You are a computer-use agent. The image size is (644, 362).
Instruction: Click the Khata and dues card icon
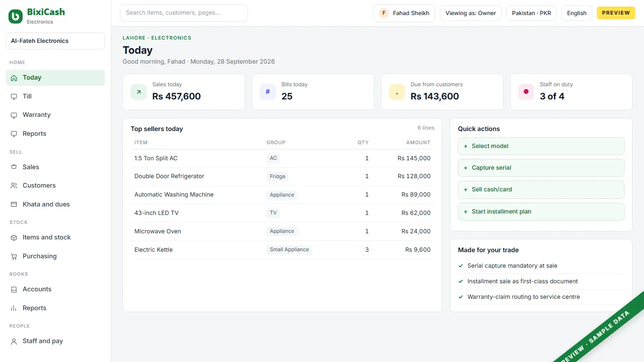coord(14,205)
